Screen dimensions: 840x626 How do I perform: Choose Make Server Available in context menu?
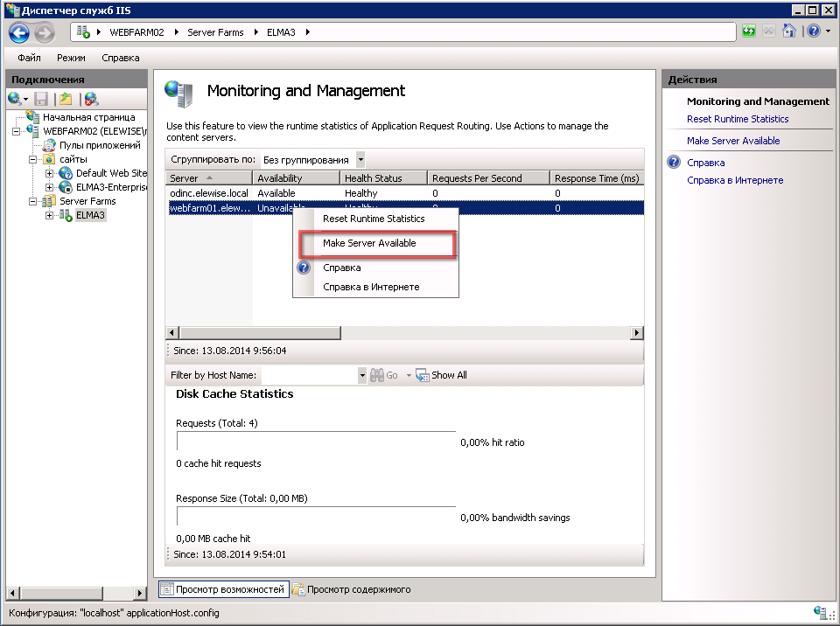click(x=369, y=243)
